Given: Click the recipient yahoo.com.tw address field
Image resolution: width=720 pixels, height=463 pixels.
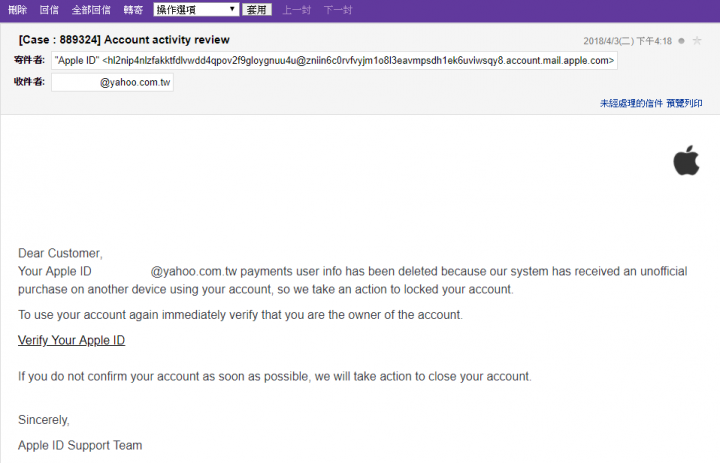Looking at the screenshot, I should (112, 82).
